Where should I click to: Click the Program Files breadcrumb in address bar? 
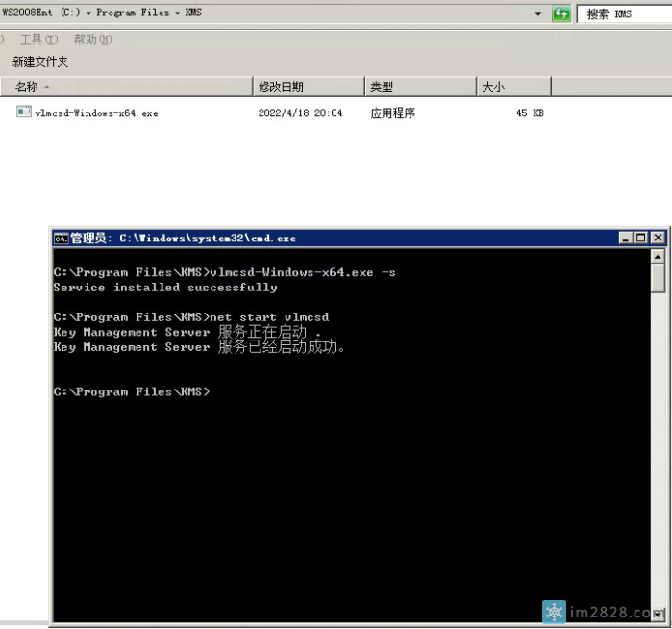coord(133,13)
